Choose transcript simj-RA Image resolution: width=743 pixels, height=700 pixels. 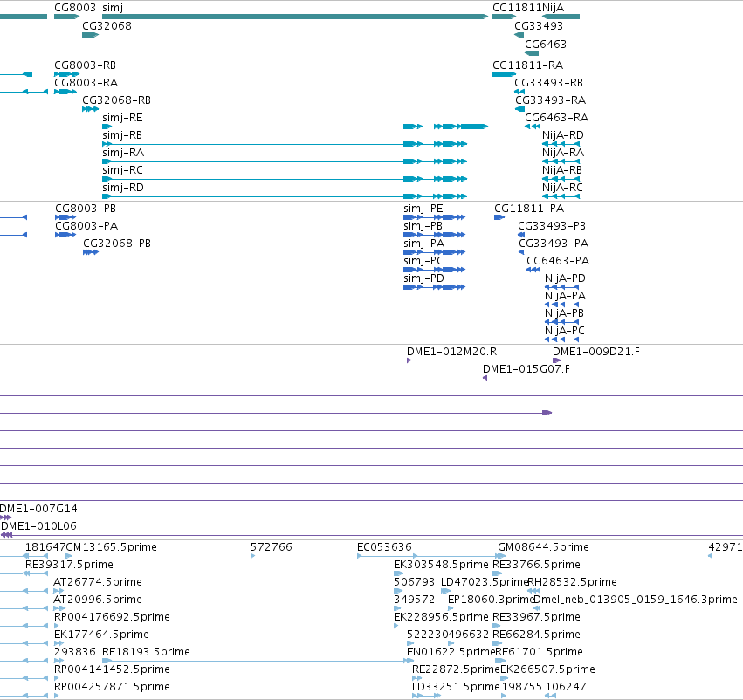coord(123,153)
